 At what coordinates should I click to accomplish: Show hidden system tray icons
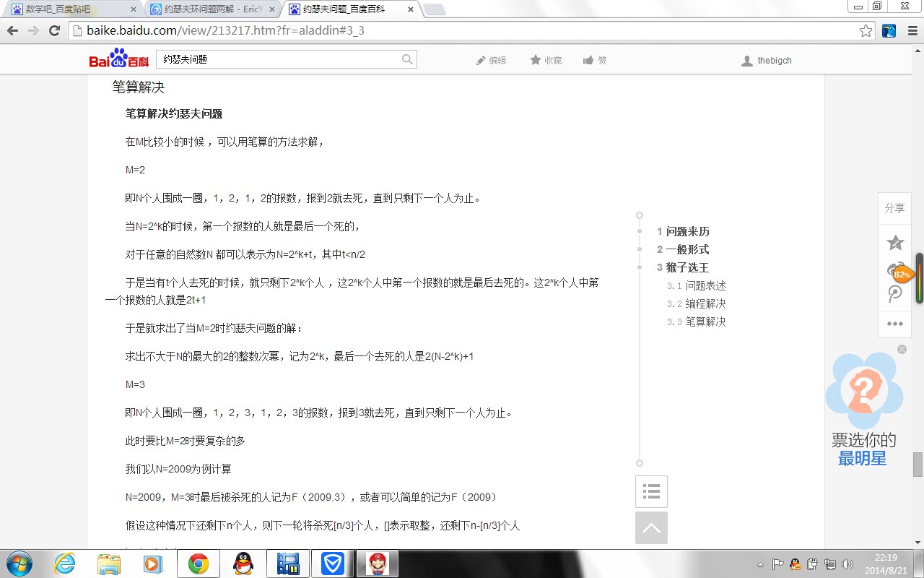point(760,564)
